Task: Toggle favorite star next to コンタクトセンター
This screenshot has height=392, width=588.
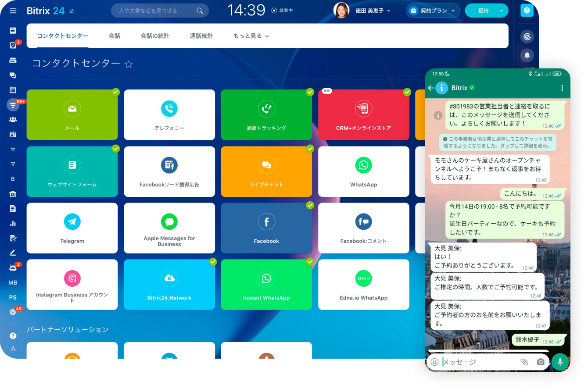Action: [129, 64]
